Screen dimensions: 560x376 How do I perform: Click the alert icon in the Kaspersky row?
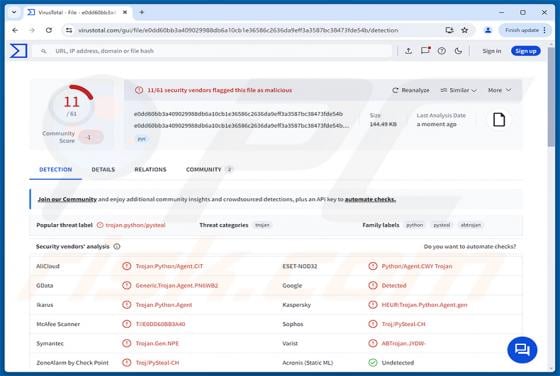pos(372,305)
